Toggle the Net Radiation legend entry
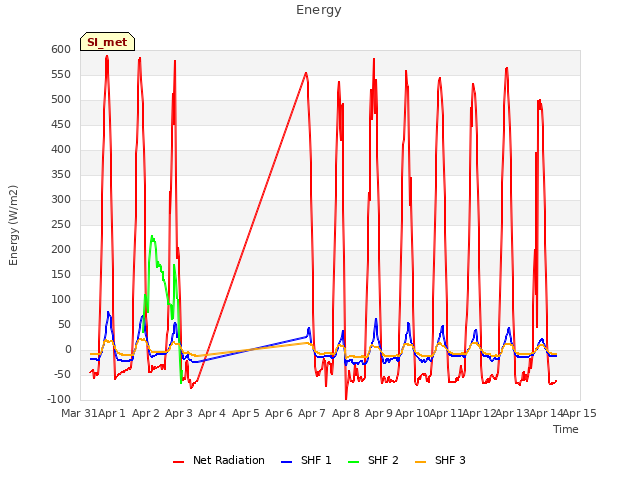Screen dimensions: 640x480 (219, 460)
